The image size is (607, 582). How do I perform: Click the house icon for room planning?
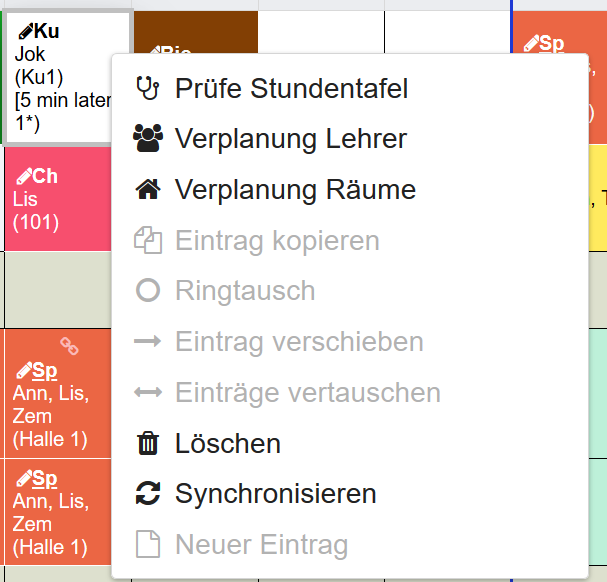(x=147, y=190)
